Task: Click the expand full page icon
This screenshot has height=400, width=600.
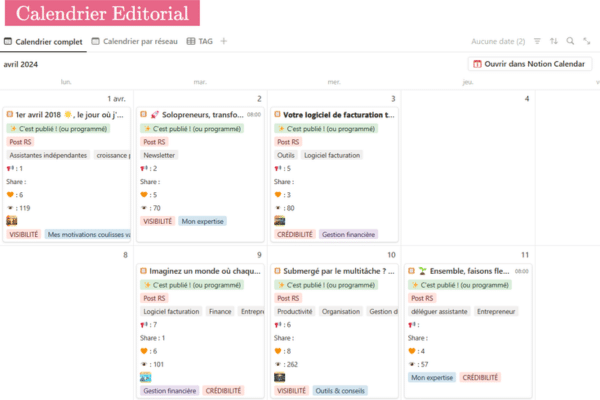Action: (x=587, y=41)
